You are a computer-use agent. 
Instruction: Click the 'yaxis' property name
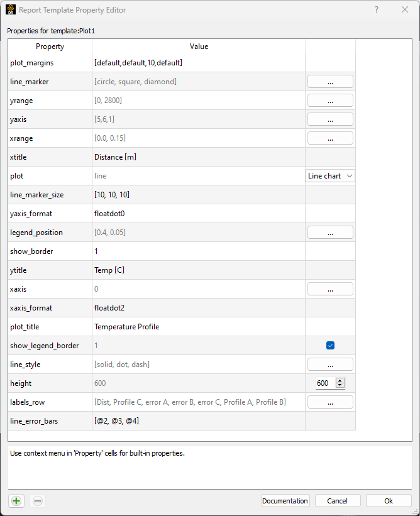click(x=18, y=119)
